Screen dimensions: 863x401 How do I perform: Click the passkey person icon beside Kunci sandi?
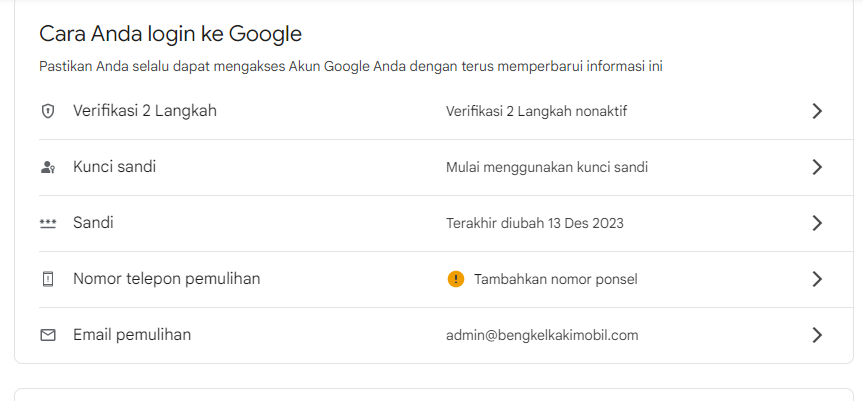(48, 168)
